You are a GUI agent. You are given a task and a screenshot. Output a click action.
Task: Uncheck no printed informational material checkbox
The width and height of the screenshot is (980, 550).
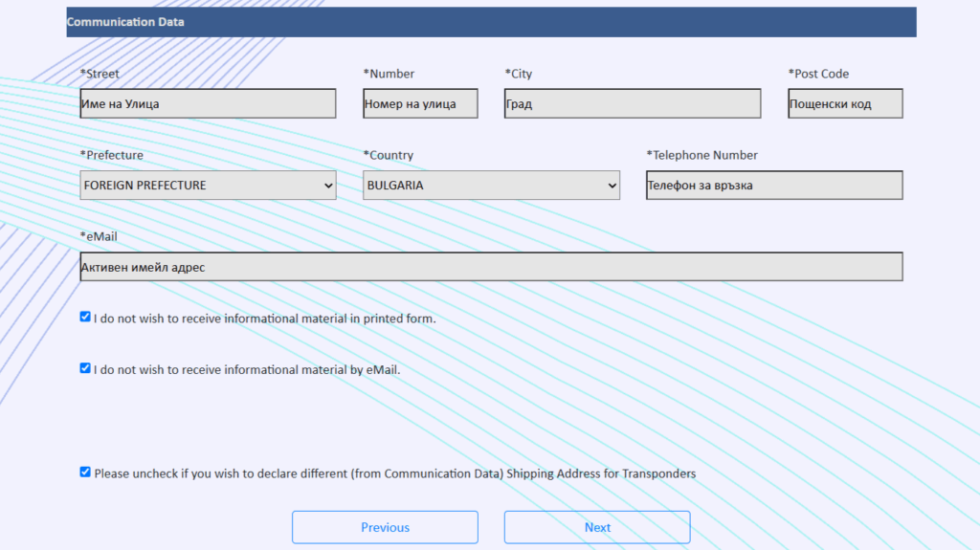coord(85,317)
